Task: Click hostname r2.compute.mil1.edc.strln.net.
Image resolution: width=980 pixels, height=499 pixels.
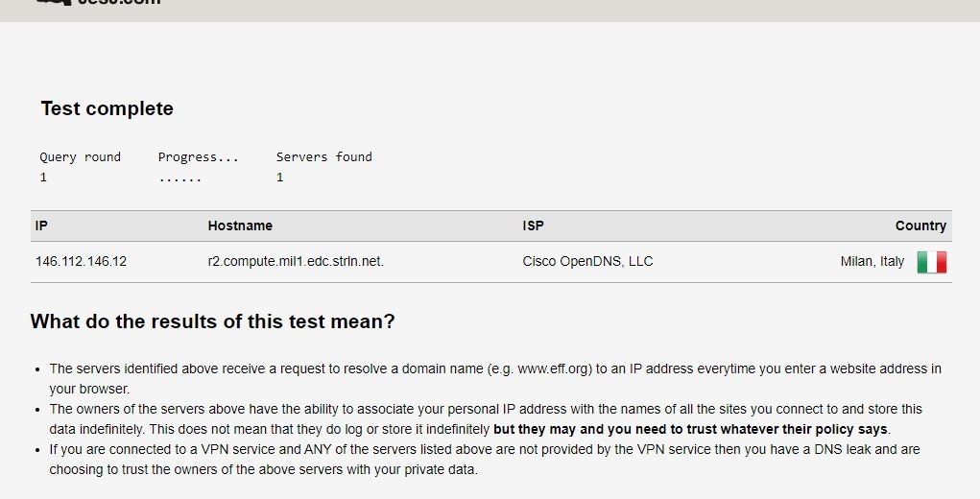Action: coord(296,261)
